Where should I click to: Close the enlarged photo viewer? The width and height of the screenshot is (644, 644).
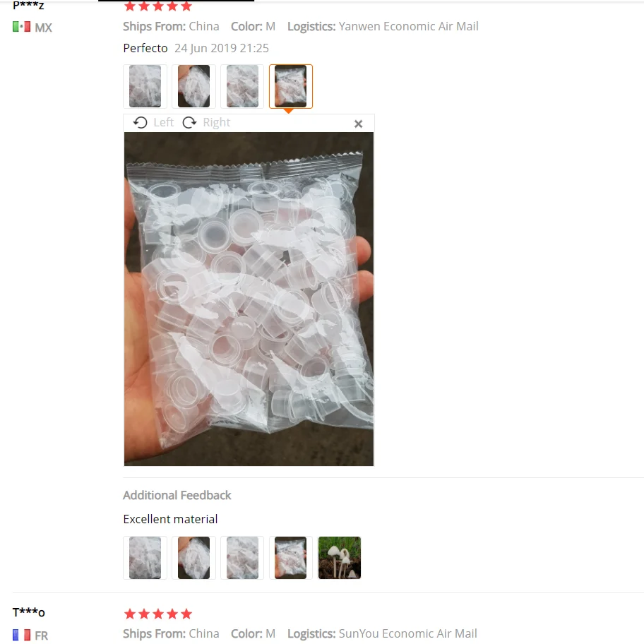click(x=358, y=124)
